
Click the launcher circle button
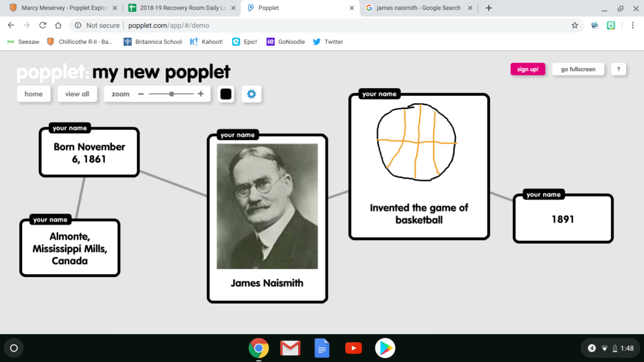pyautogui.click(x=14, y=348)
